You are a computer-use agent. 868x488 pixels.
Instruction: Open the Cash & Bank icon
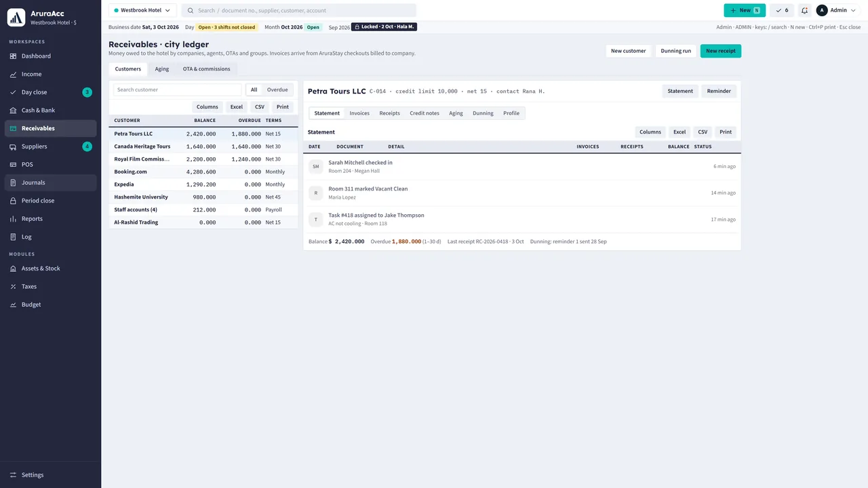tap(14, 110)
